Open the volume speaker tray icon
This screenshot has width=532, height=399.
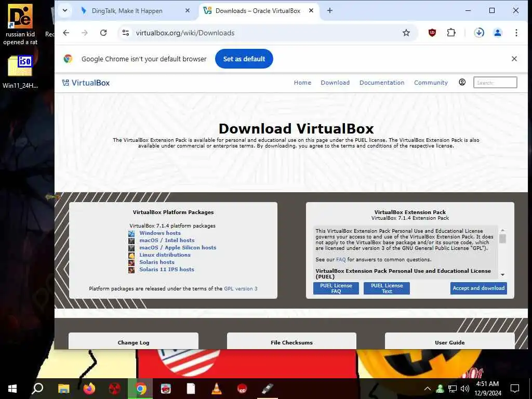465,389
